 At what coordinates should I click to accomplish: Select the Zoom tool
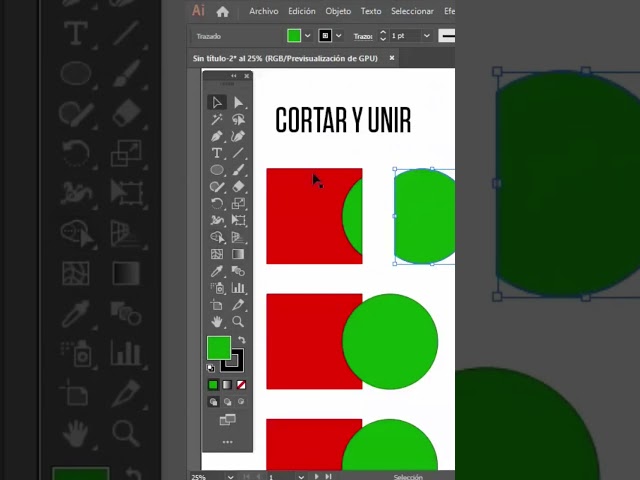(238, 322)
